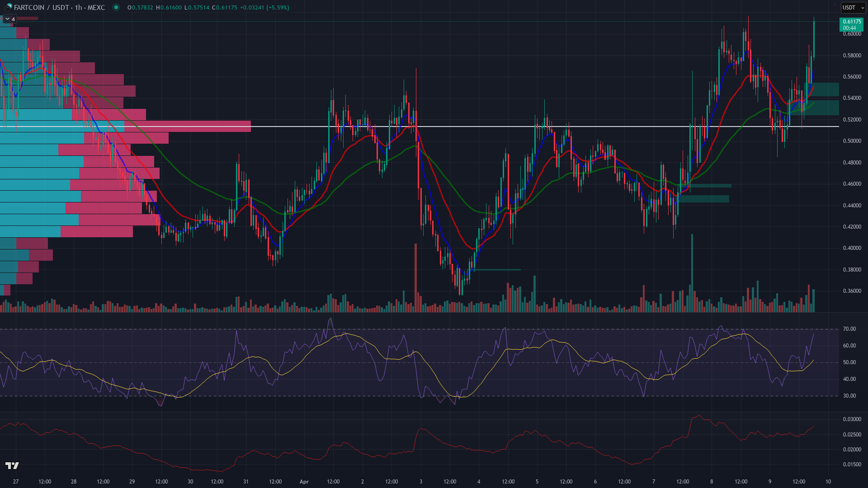
Task: Click the green market status dot
Action: [116, 7]
